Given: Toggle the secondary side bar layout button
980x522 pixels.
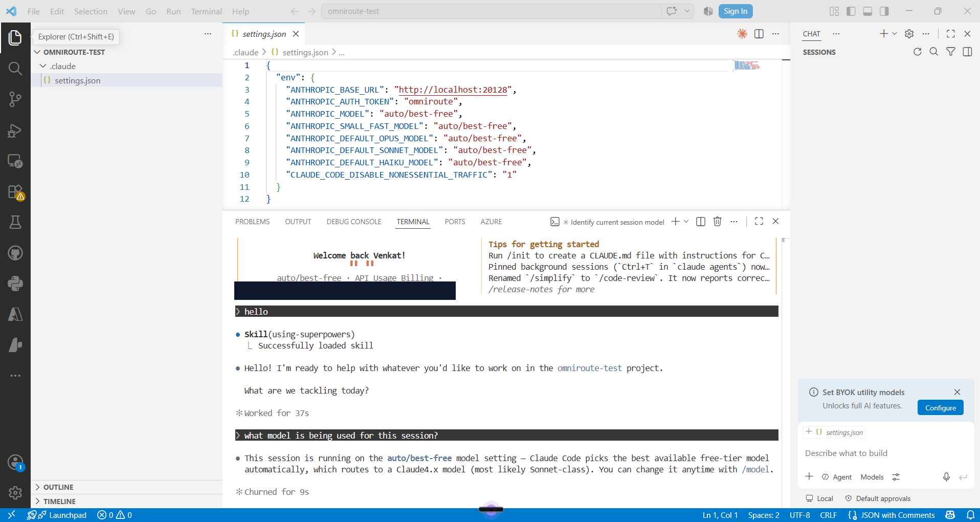Looking at the screenshot, I should point(884,11).
